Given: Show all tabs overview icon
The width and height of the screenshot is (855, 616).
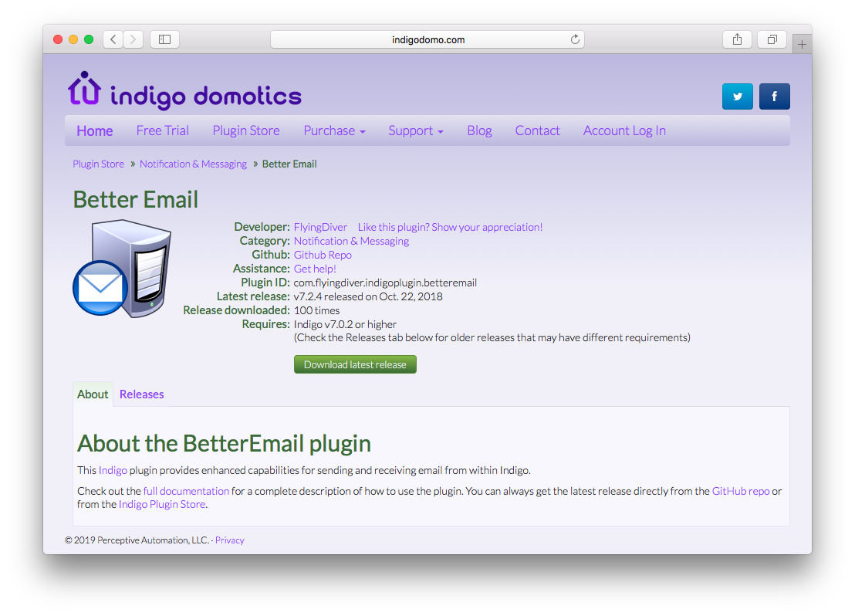Looking at the screenshot, I should point(772,39).
